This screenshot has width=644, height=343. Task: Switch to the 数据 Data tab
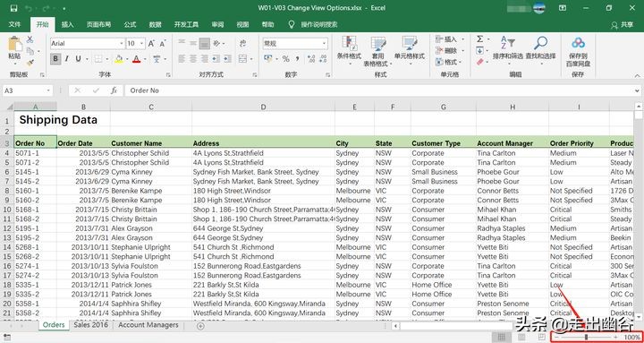[x=156, y=25]
